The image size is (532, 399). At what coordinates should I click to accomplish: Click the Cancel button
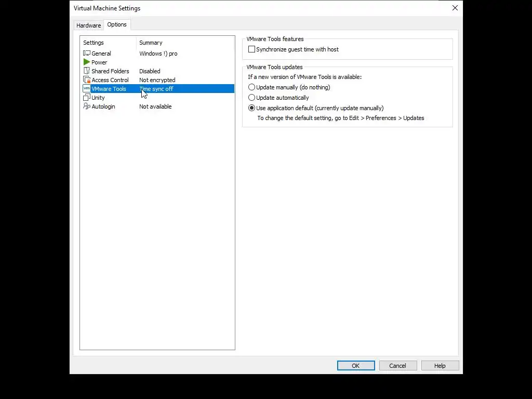click(x=397, y=365)
